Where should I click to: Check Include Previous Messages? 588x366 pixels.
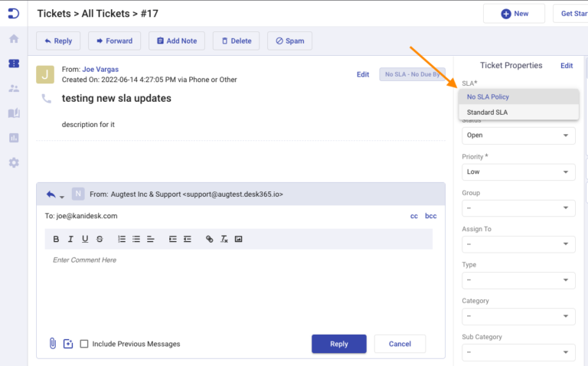pos(84,344)
